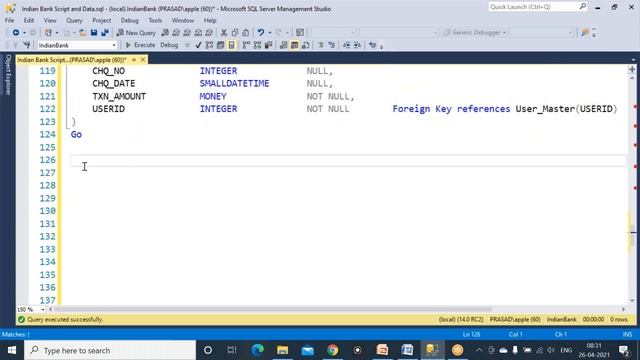The image size is (640, 360).
Task: Click the Save file icon
Action: [94, 33]
